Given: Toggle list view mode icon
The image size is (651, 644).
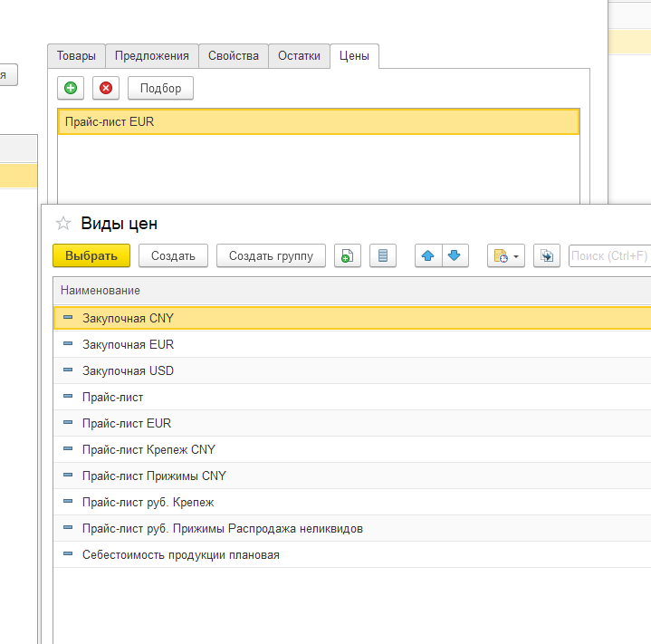Looking at the screenshot, I should [383, 255].
